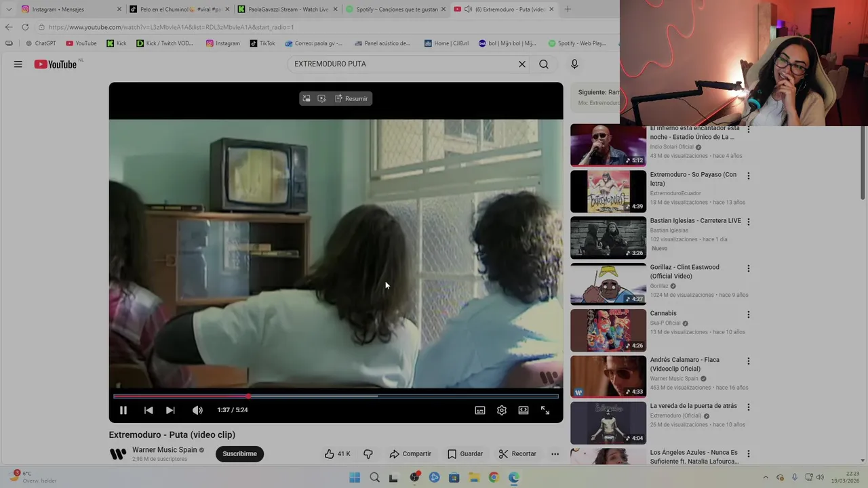This screenshot has height=488, width=868.
Task: Open options menu for Cannabis video
Action: tap(749, 314)
